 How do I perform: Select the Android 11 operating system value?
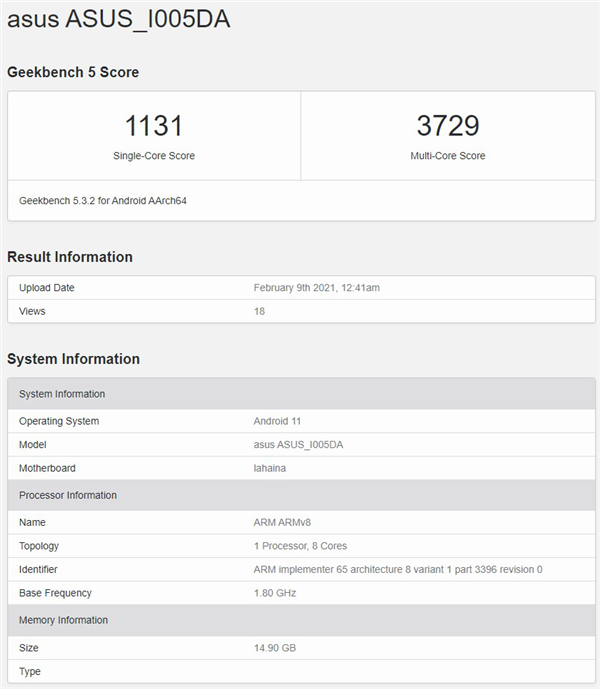(x=279, y=421)
